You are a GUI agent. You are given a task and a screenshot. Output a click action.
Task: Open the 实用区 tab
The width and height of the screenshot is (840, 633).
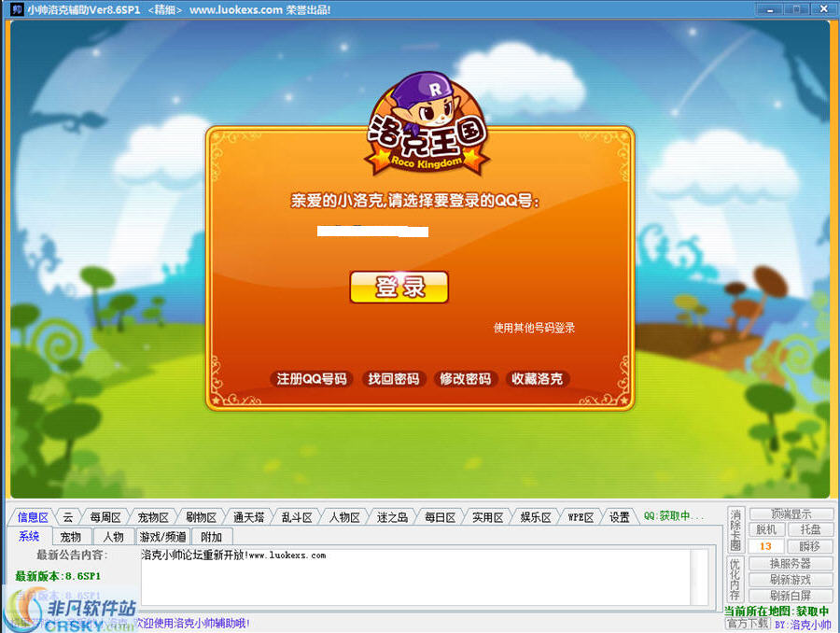(487, 517)
